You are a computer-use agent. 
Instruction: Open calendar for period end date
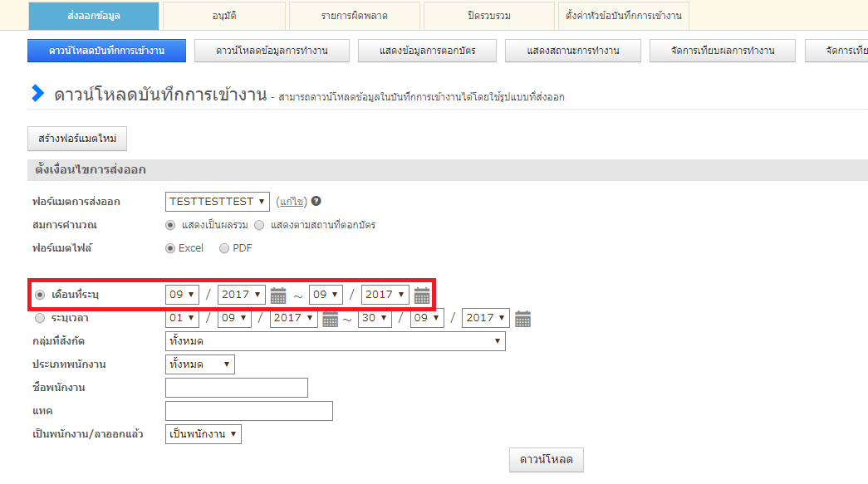click(x=522, y=319)
